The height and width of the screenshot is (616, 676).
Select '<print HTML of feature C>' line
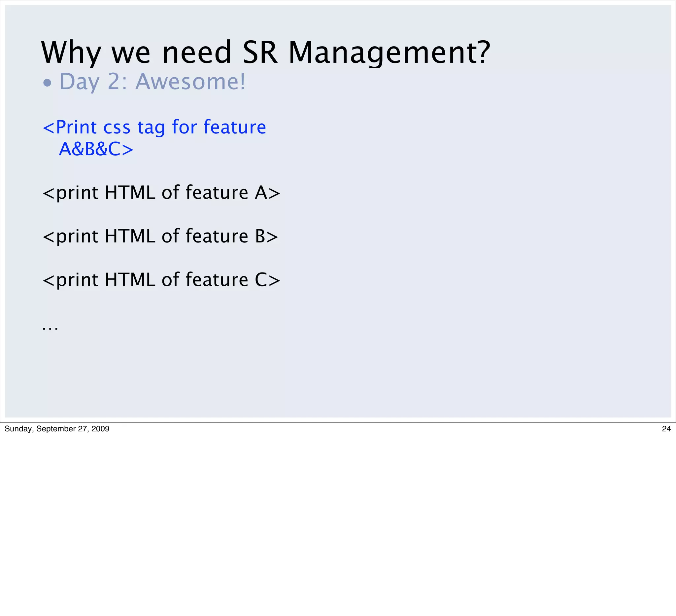tap(161, 280)
